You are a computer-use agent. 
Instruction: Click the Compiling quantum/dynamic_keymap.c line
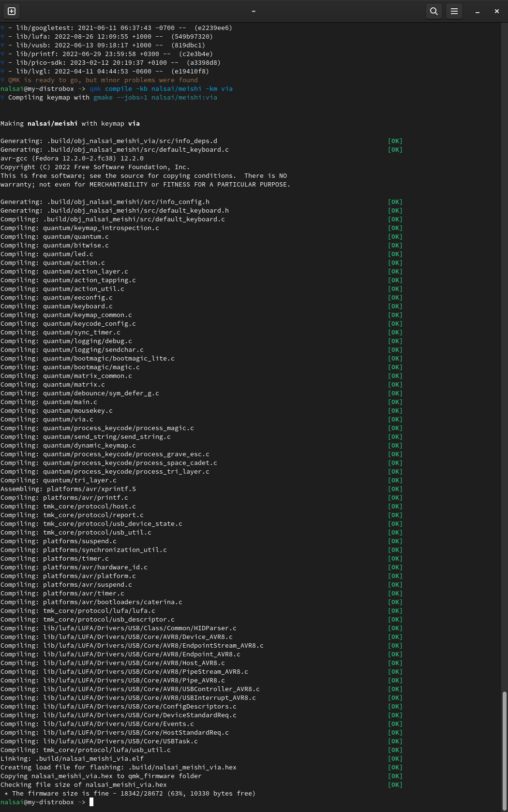(68, 446)
